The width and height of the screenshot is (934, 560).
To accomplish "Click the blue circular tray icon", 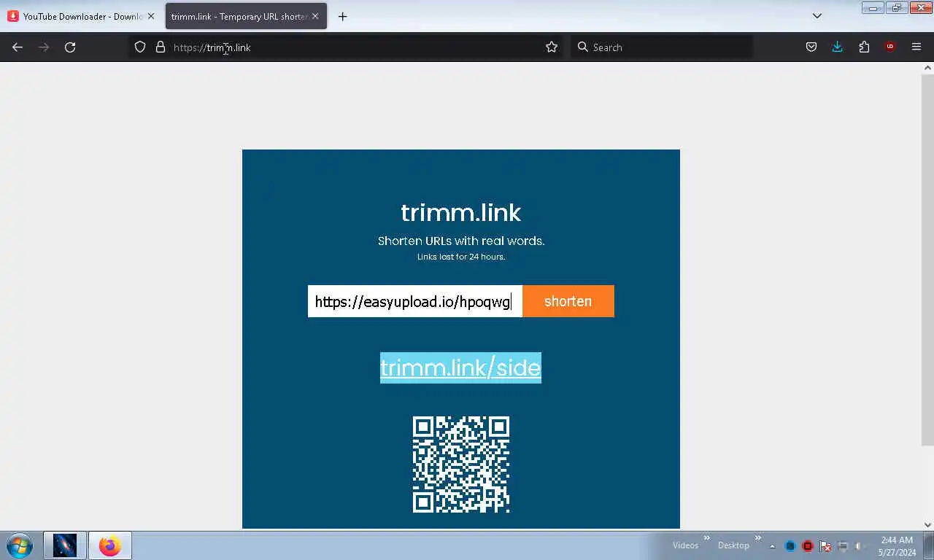I will click(x=790, y=546).
